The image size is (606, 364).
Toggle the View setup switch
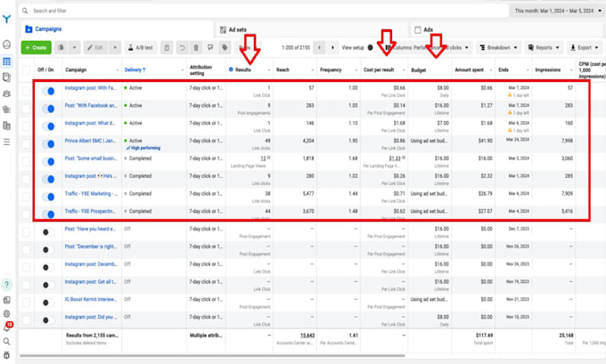tap(371, 47)
